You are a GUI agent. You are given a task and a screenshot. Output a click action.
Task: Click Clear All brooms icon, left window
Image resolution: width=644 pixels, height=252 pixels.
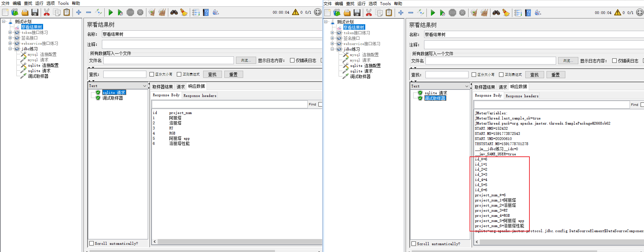click(162, 12)
